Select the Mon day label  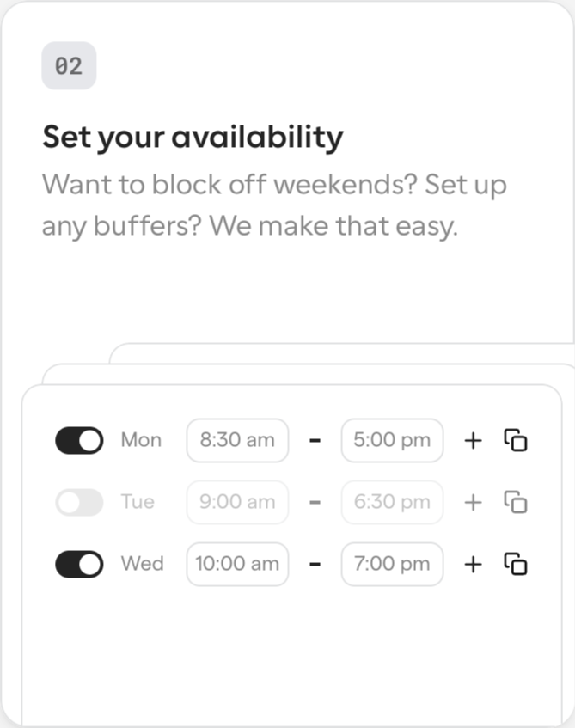coord(141,440)
